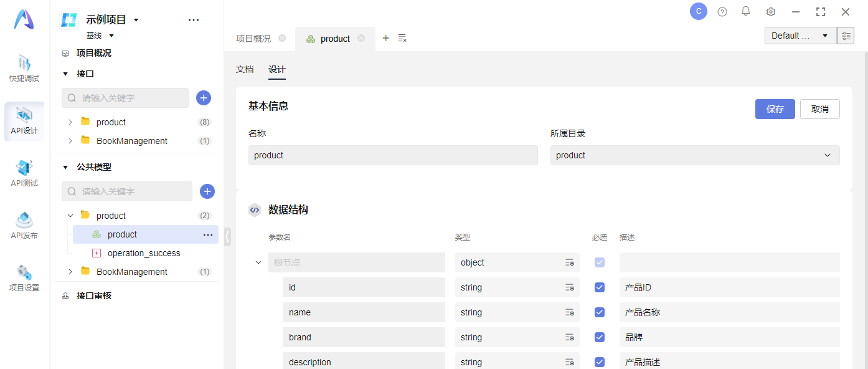
Task: Switch to the product editor tab
Action: 335,39
